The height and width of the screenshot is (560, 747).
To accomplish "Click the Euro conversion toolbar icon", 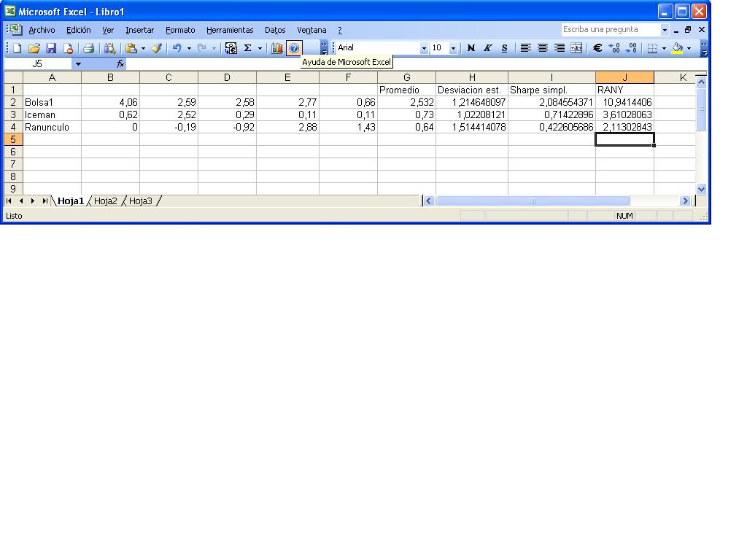I will 231,48.
